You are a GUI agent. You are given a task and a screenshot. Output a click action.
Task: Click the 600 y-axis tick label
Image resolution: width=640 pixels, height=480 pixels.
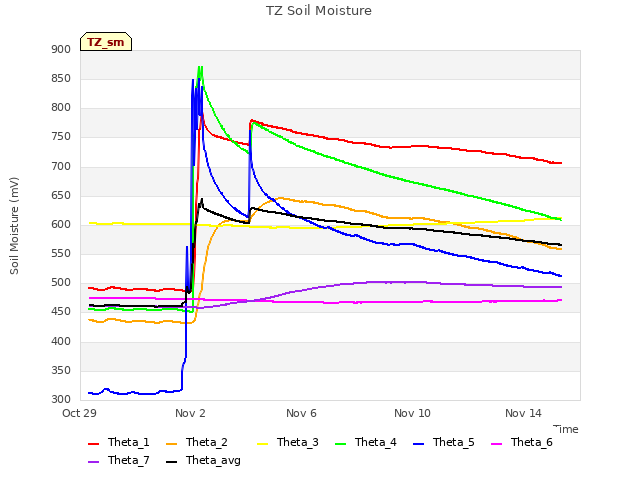click(x=61, y=224)
